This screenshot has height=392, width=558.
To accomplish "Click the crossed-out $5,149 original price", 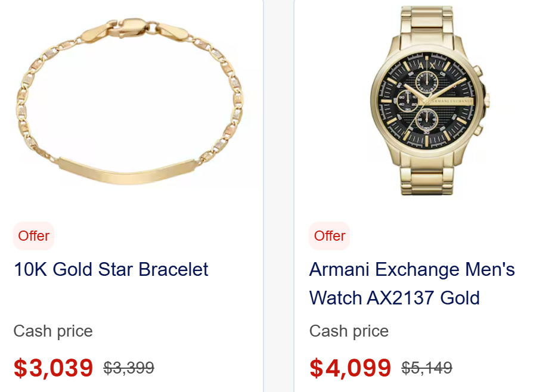I will tap(427, 368).
